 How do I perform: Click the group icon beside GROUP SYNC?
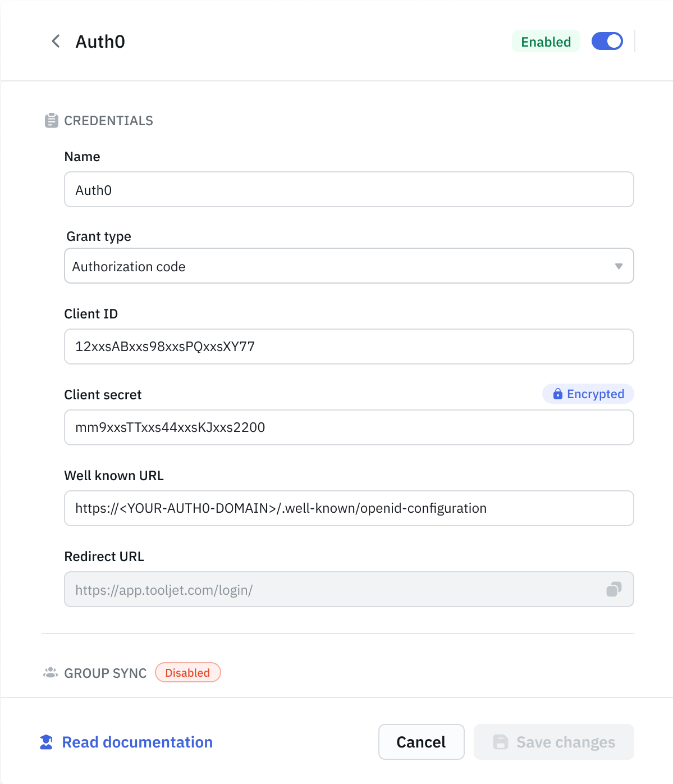tap(50, 672)
